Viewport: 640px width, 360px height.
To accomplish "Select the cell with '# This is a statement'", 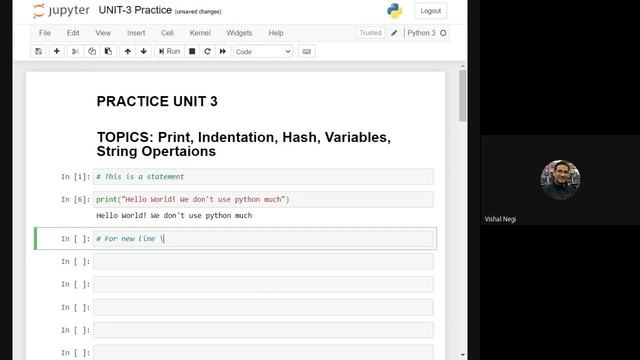I will pyautogui.click(x=263, y=177).
